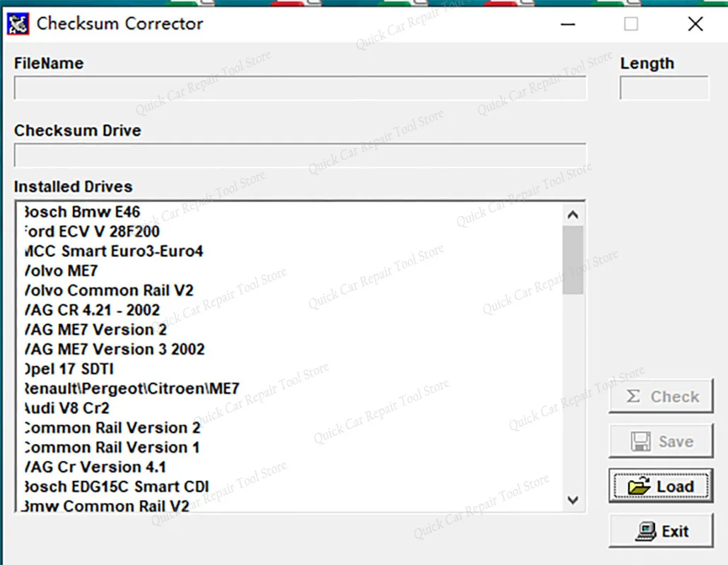Close the Checksum Corrector window
This screenshot has height=565, width=728.
point(695,24)
